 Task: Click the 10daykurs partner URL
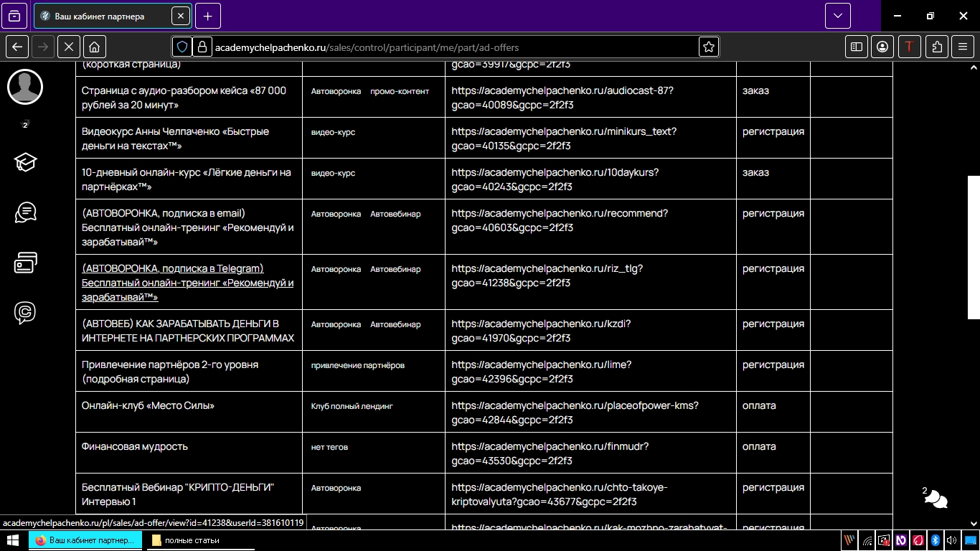click(555, 179)
